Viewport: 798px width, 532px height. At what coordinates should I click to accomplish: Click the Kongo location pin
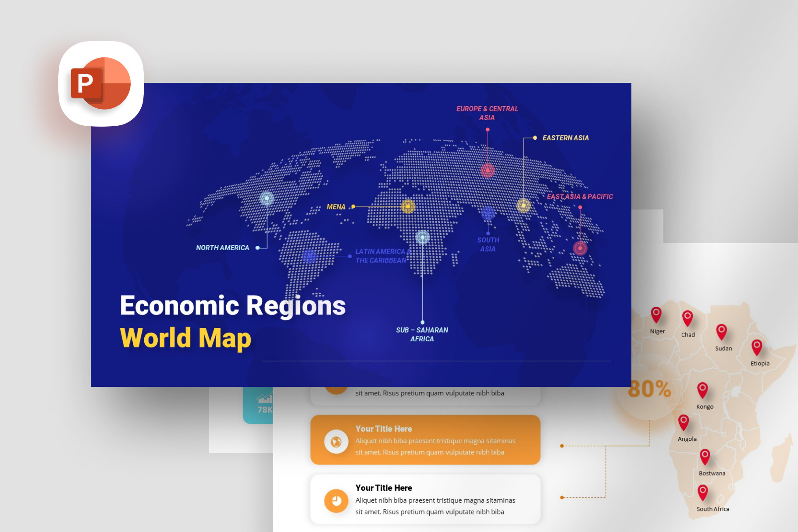point(702,390)
